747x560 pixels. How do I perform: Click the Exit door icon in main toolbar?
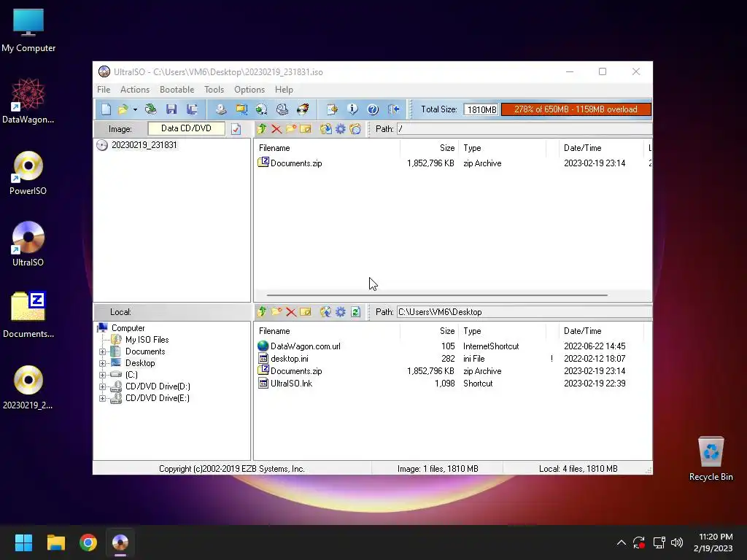pyautogui.click(x=393, y=109)
